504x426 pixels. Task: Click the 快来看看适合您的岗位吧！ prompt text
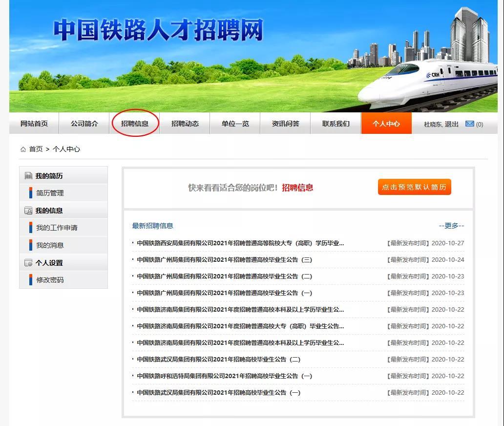[x=233, y=188]
